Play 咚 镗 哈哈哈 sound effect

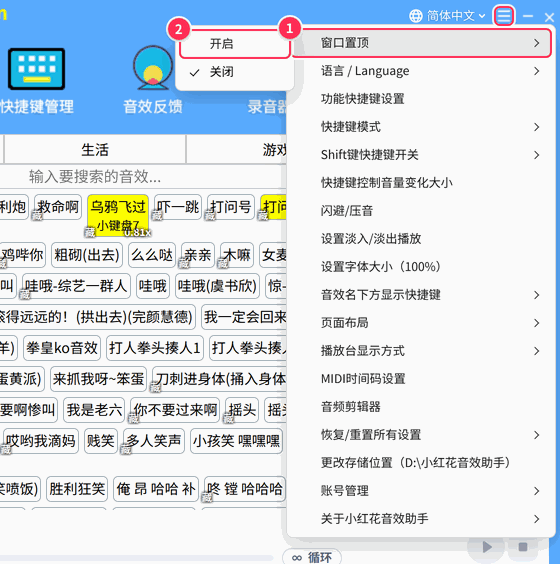[x=245, y=489]
